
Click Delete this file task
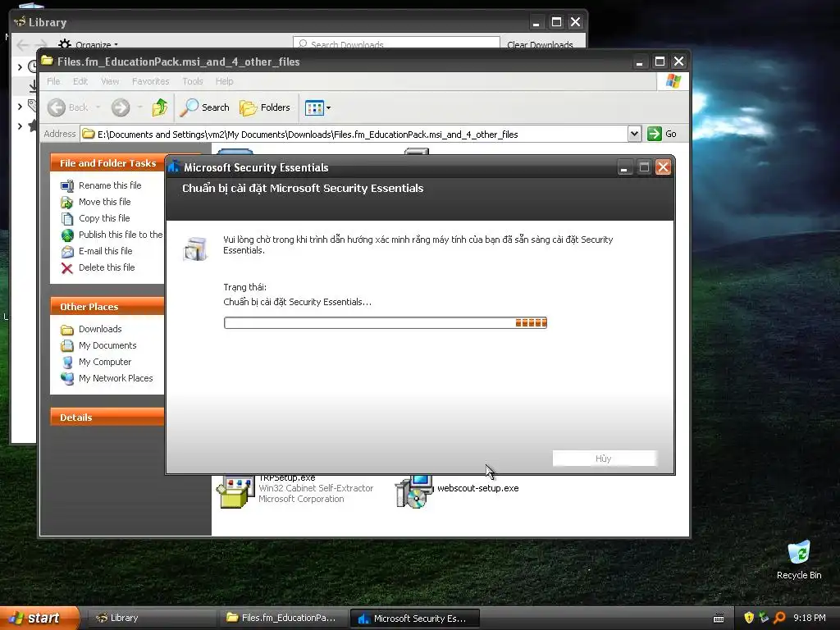tap(107, 267)
